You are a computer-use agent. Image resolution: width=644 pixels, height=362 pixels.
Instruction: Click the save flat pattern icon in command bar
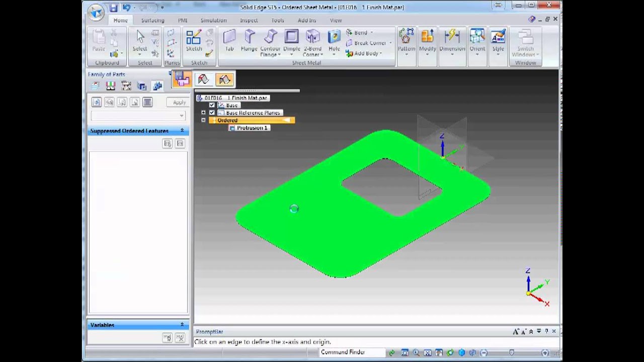[x=182, y=79]
